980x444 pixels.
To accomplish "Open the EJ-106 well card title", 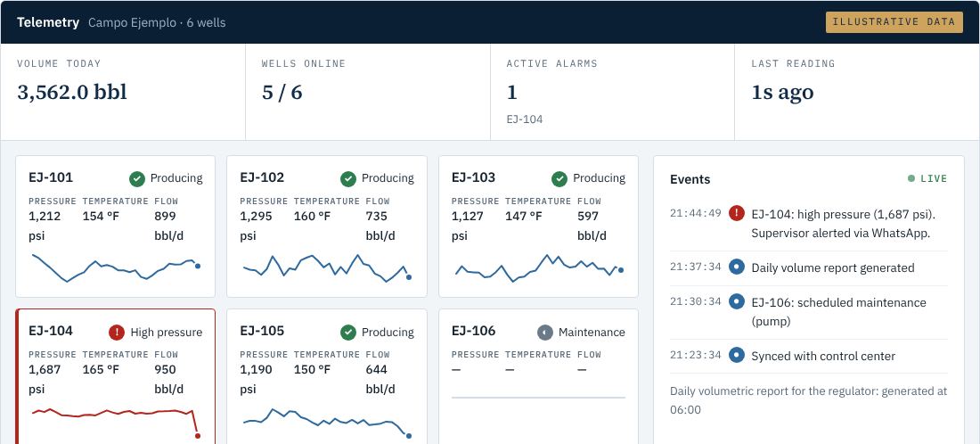I will pos(473,331).
